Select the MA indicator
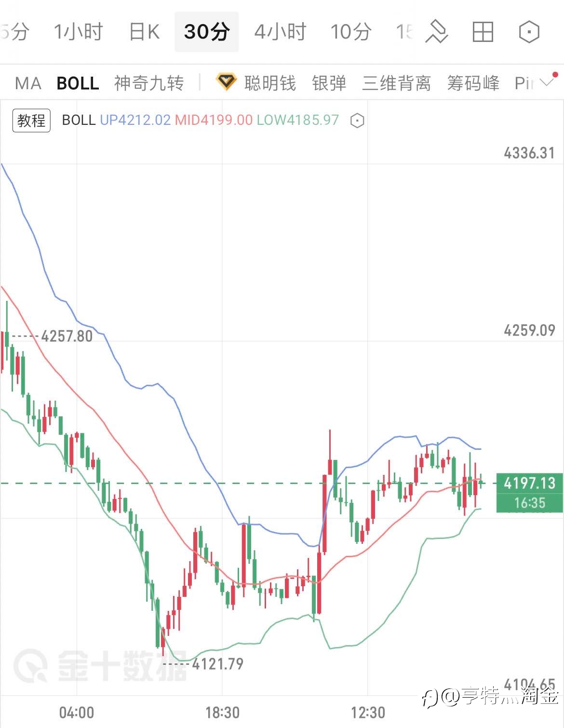 (28, 83)
